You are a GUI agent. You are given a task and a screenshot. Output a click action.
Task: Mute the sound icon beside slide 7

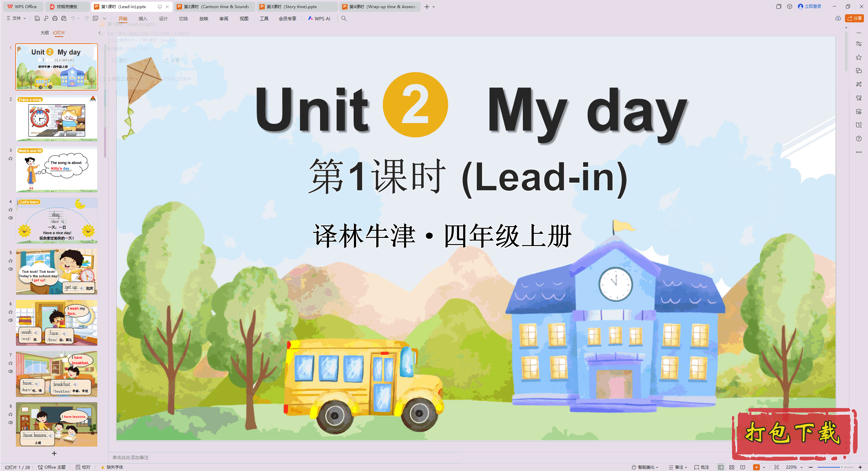(x=11, y=371)
